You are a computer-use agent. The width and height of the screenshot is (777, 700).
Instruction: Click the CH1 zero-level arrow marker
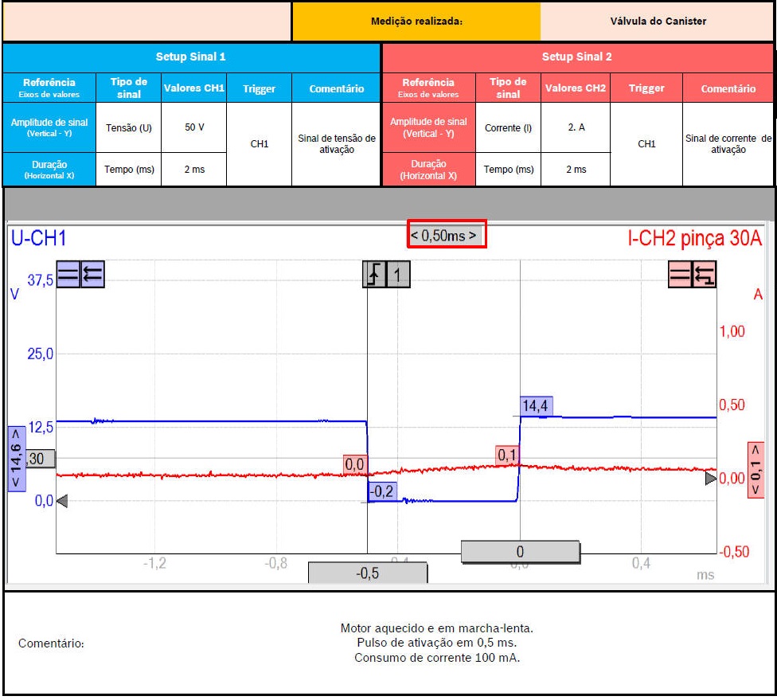click(x=62, y=501)
